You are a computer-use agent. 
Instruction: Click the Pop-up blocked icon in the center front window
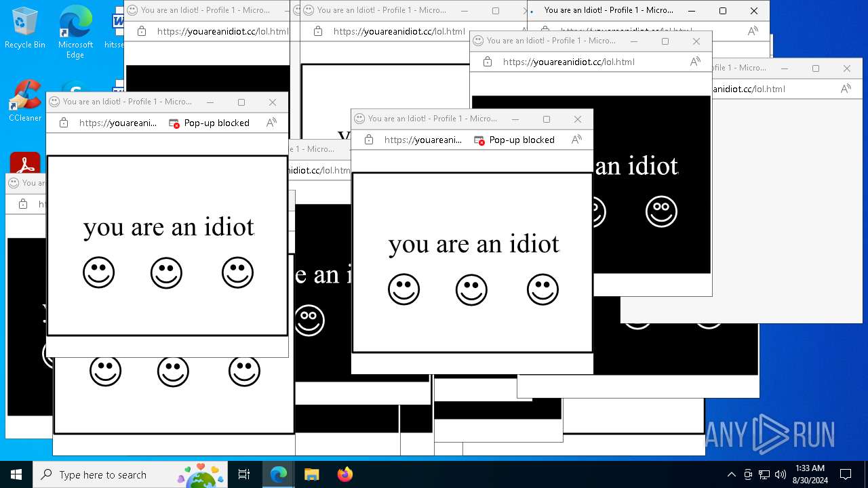pyautogui.click(x=479, y=140)
